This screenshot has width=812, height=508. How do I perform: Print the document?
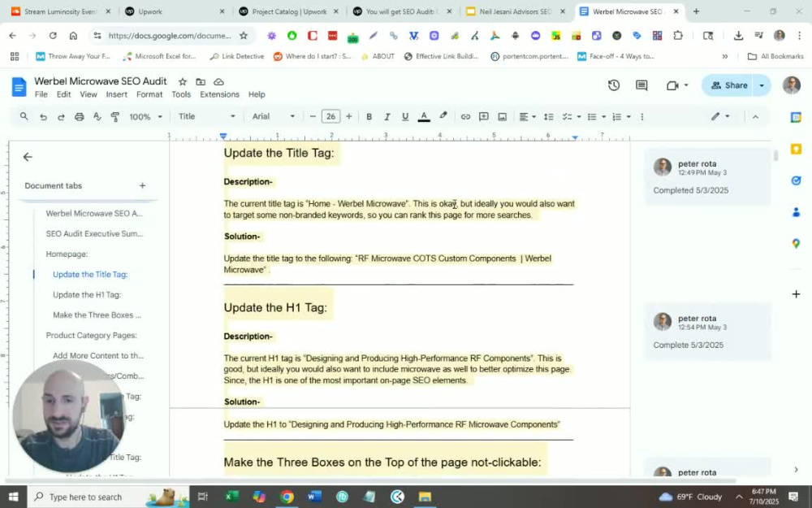coord(80,116)
